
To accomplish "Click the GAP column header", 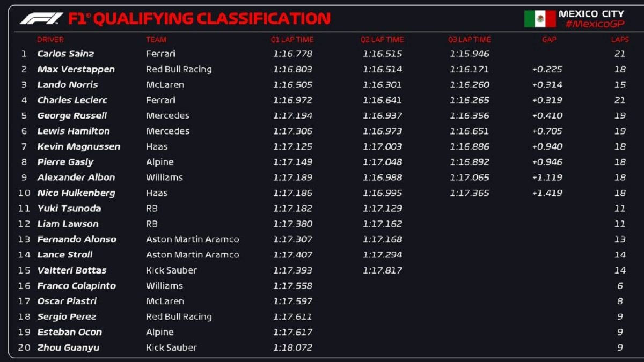I will click(x=549, y=40).
